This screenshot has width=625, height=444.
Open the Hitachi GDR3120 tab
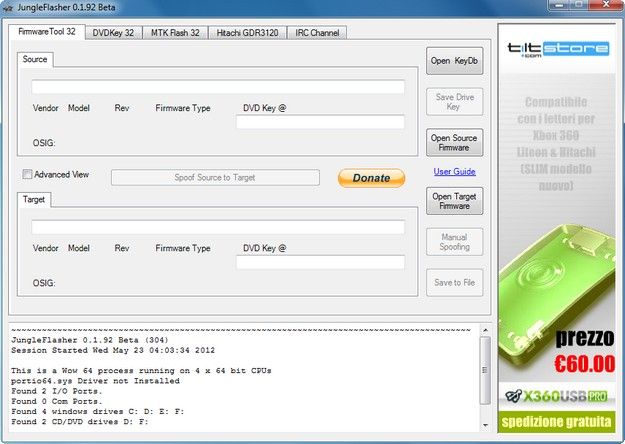click(x=247, y=33)
